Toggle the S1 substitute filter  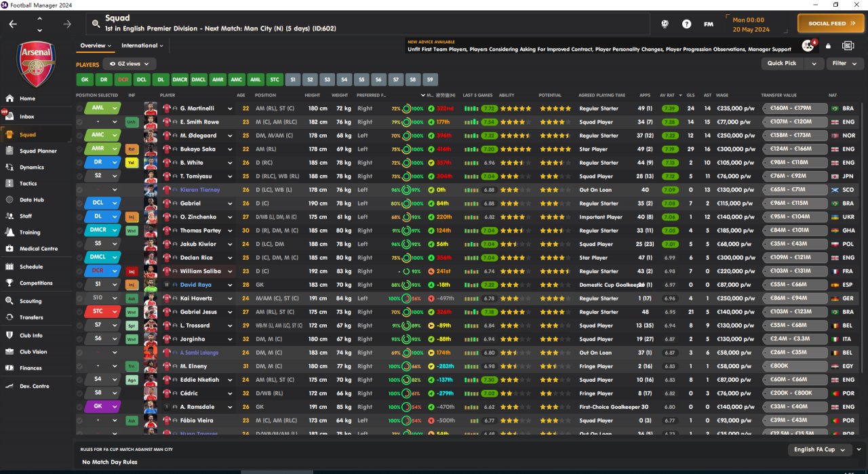(x=293, y=79)
